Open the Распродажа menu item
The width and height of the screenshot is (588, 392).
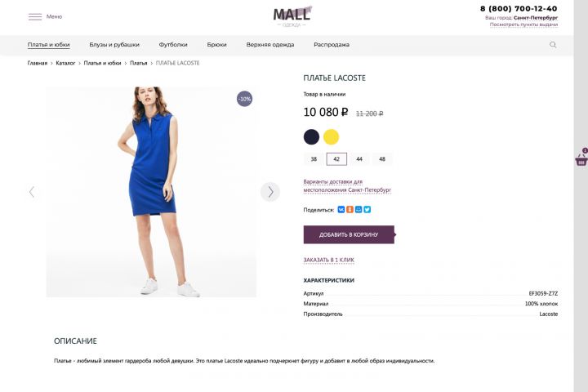tap(332, 45)
